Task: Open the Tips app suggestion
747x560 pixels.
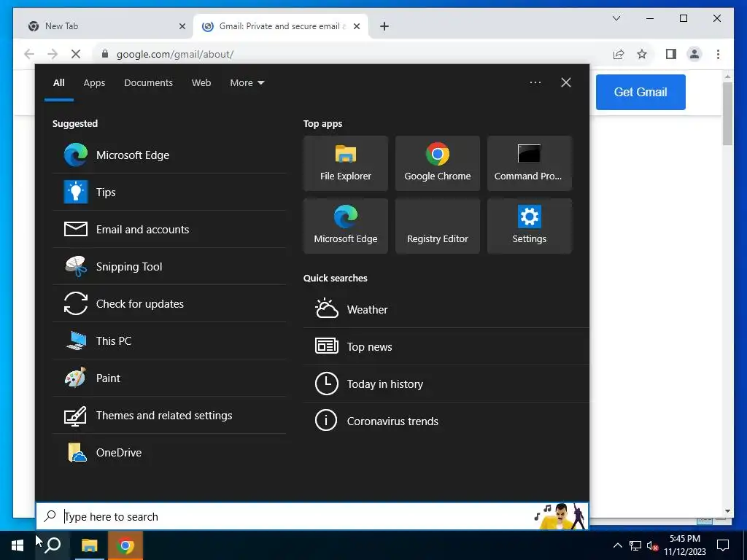Action: tap(169, 192)
